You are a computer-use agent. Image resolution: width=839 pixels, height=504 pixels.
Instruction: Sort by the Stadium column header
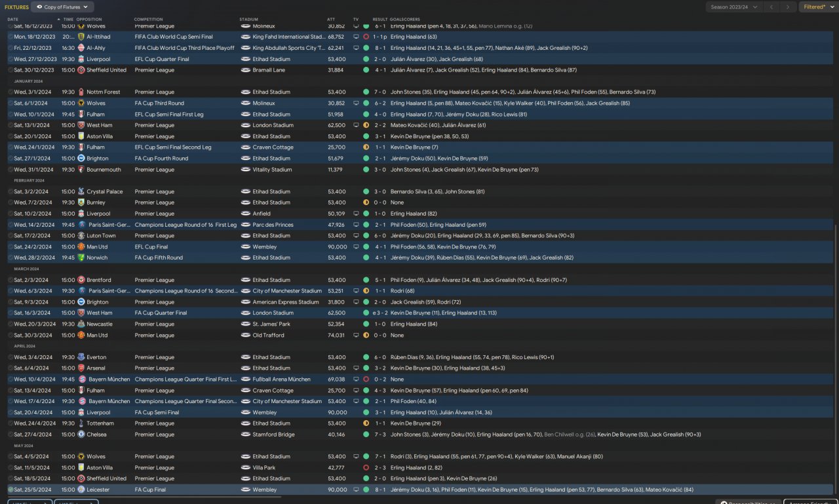pos(249,20)
